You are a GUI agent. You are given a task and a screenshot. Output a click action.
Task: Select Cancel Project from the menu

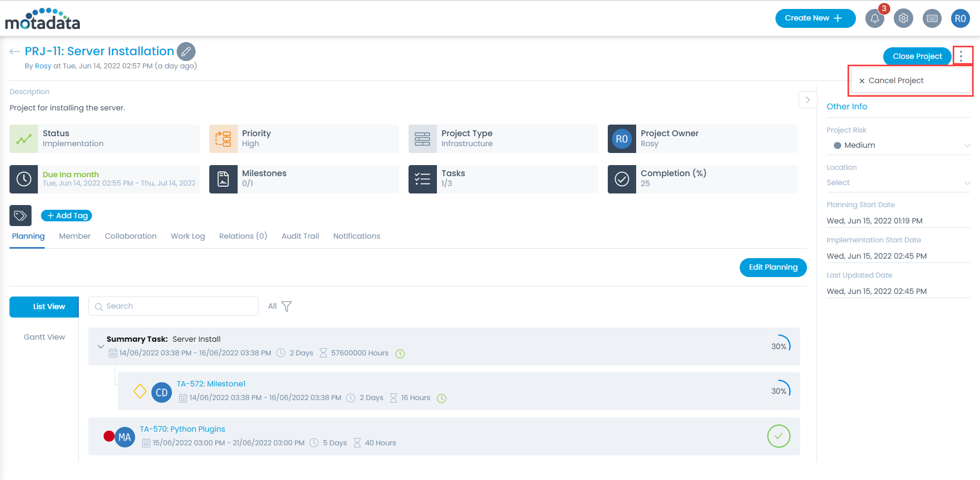click(x=896, y=80)
